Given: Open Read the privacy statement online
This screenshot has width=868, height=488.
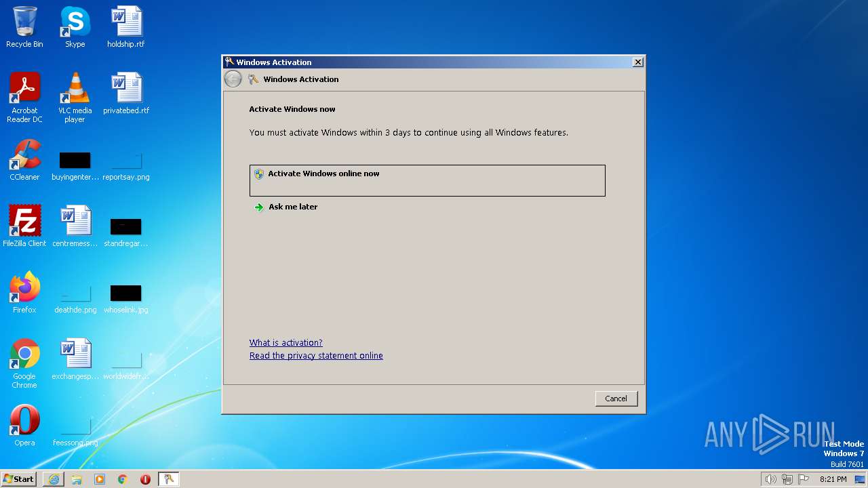Looking at the screenshot, I should click(x=316, y=356).
